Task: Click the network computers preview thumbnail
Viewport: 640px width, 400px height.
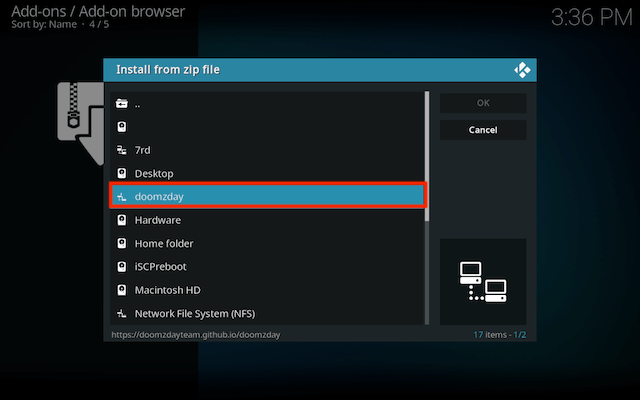Action: coord(483,282)
